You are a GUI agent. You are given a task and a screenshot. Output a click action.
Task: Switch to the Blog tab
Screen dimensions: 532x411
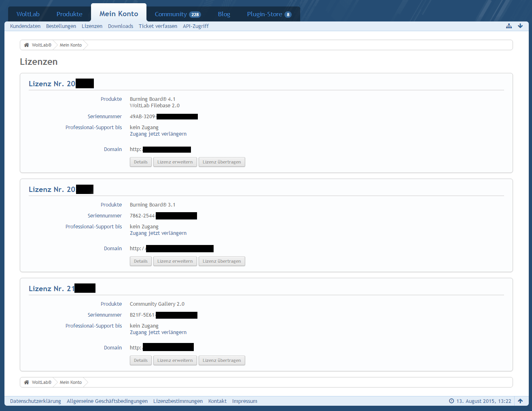(224, 14)
